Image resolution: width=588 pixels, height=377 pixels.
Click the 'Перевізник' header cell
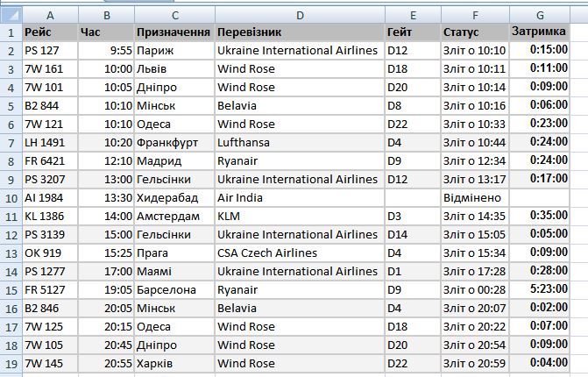(300, 32)
